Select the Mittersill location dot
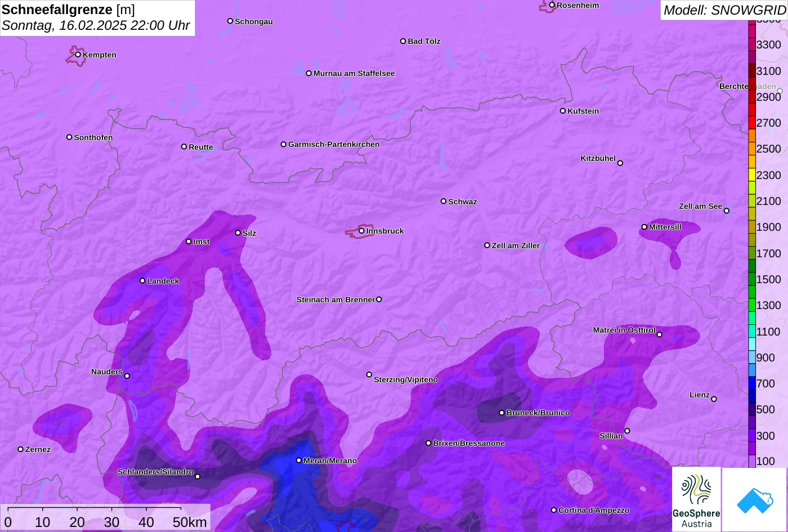788x532 pixels. click(644, 227)
